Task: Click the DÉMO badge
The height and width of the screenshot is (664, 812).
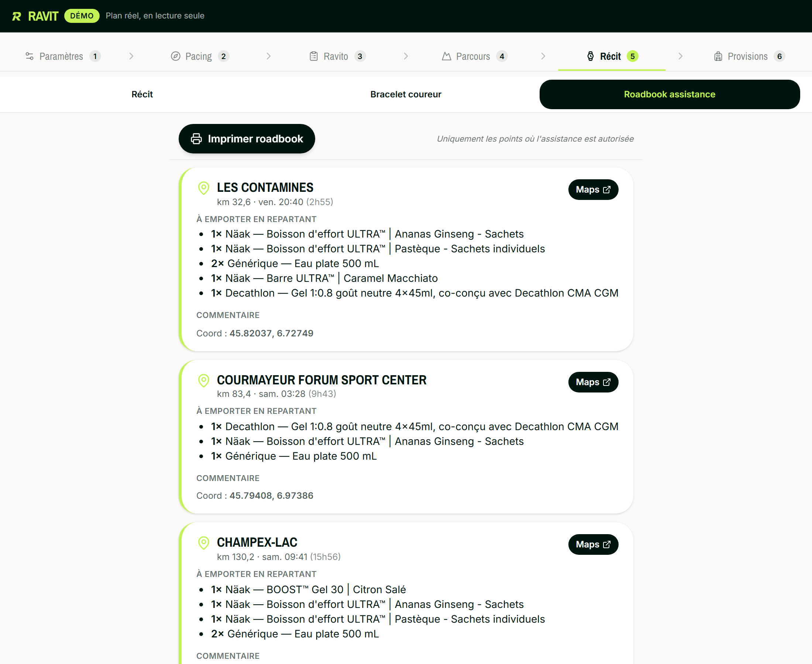Action: [x=82, y=16]
